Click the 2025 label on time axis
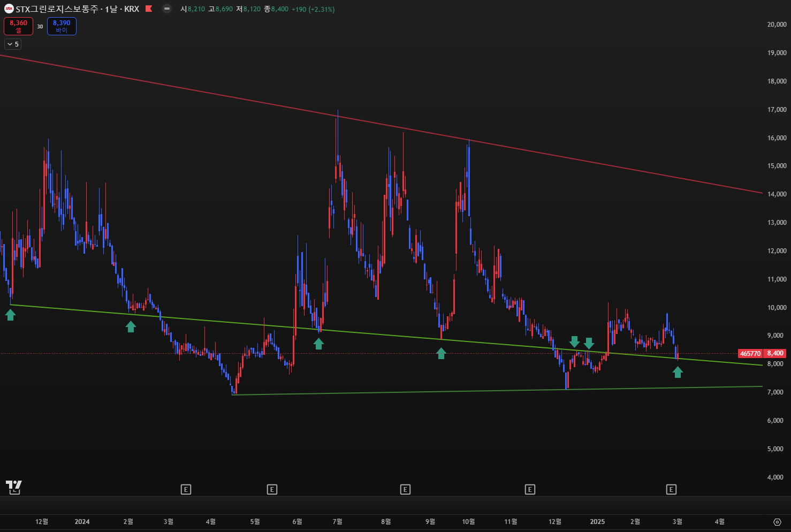Viewport: 791px width, 532px height. [x=597, y=522]
